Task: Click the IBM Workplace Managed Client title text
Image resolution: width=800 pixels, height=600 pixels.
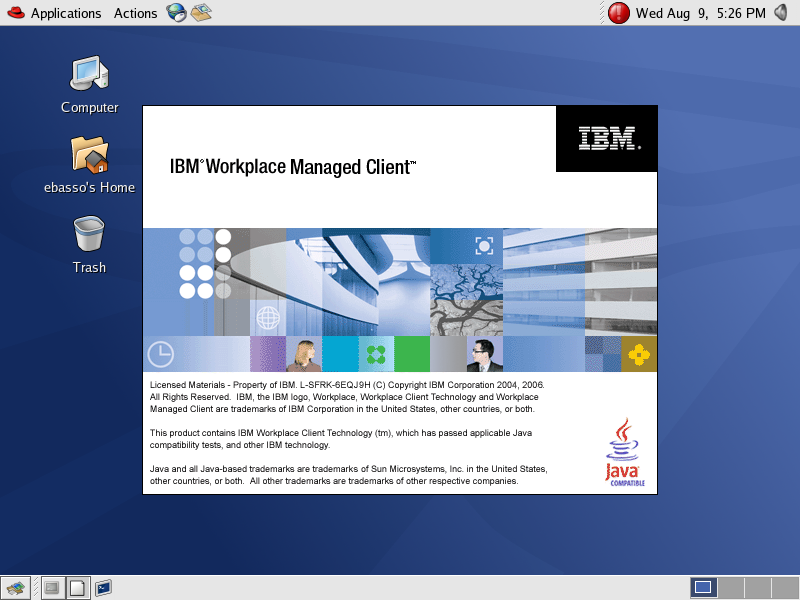Action: (293, 167)
